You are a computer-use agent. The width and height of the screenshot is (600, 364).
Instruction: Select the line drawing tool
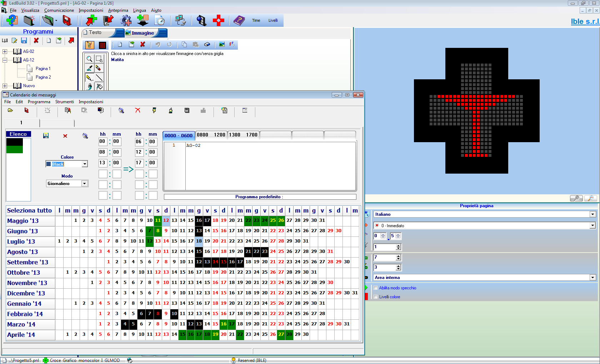point(99,77)
